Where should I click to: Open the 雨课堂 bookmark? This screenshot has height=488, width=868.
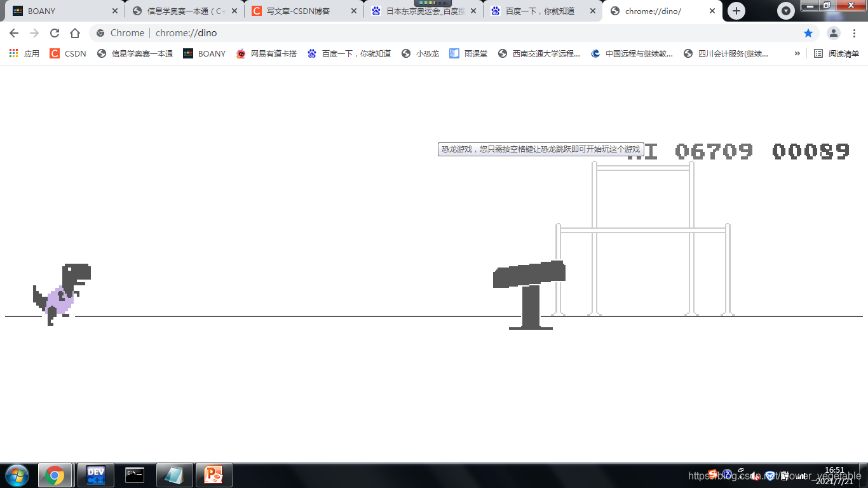coord(468,53)
